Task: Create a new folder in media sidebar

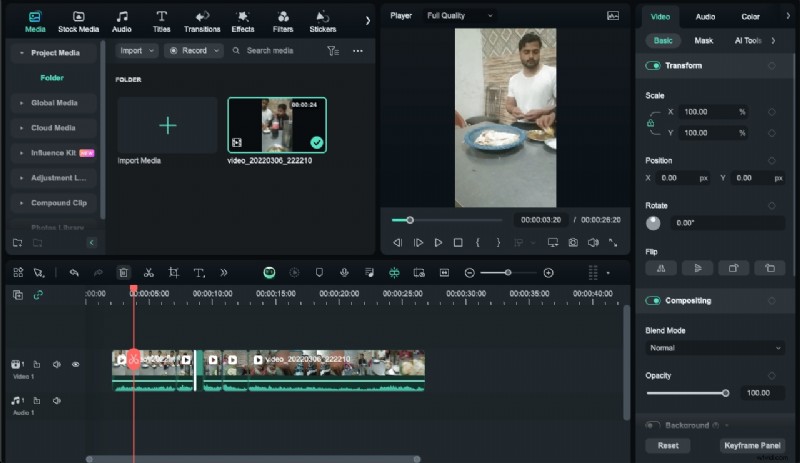Action: coord(17,242)
